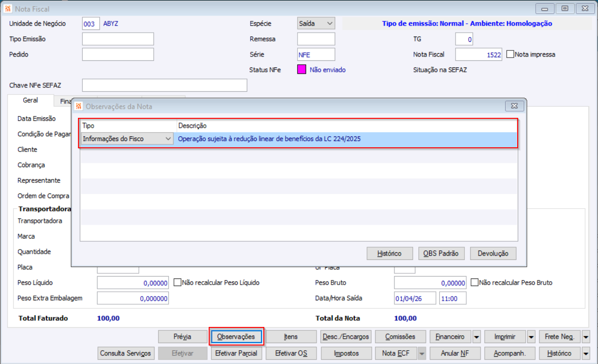The height and width of the screenshot is (364, 598).
Task: Click the 'Não enviado' status text
Action: 328,69
